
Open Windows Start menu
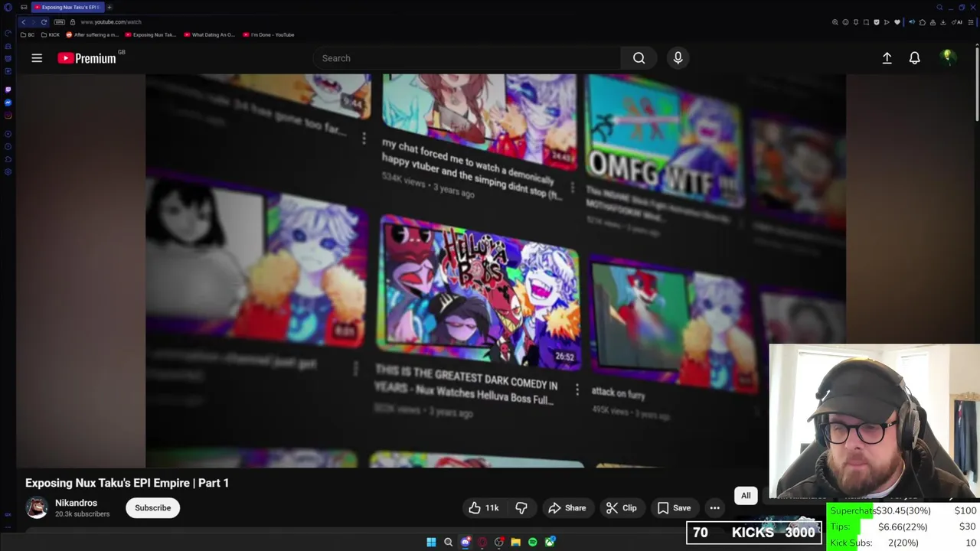tap(431, 543)
